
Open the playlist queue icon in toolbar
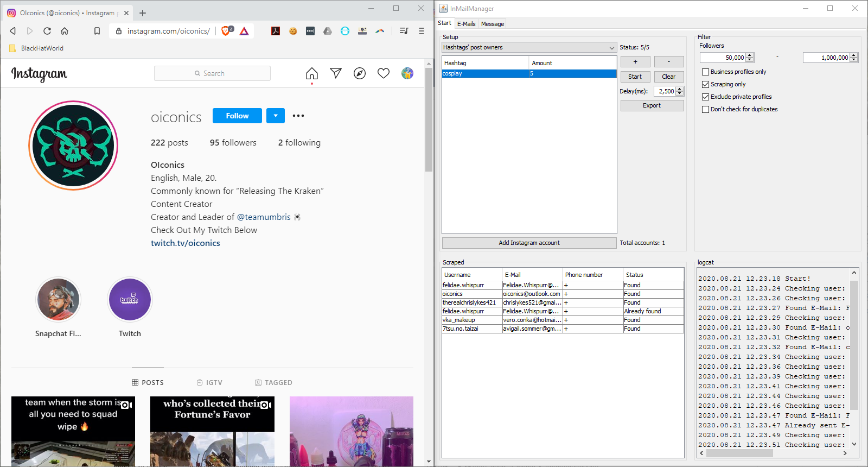tap(404, 31)
